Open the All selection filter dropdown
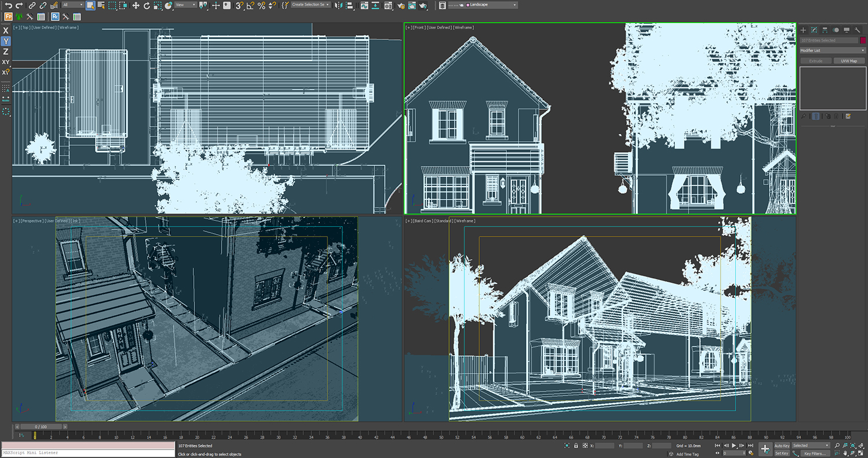This screenshot has width=868, height=458. (73, 5)
